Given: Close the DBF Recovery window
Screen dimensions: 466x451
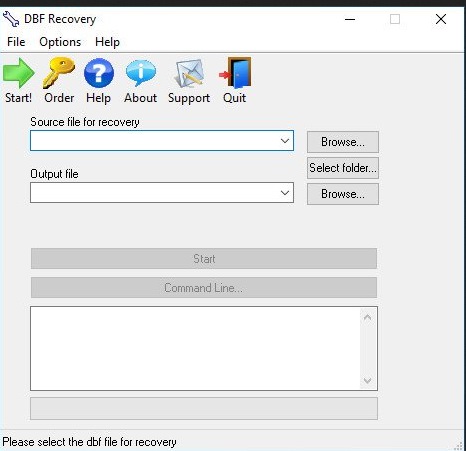Looking at the screenshot, I should 441,19.
